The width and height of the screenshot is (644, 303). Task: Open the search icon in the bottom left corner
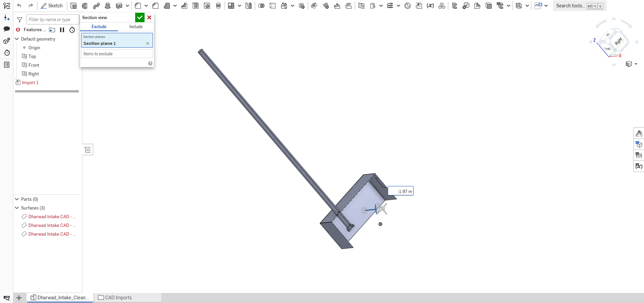pos(6,298)
